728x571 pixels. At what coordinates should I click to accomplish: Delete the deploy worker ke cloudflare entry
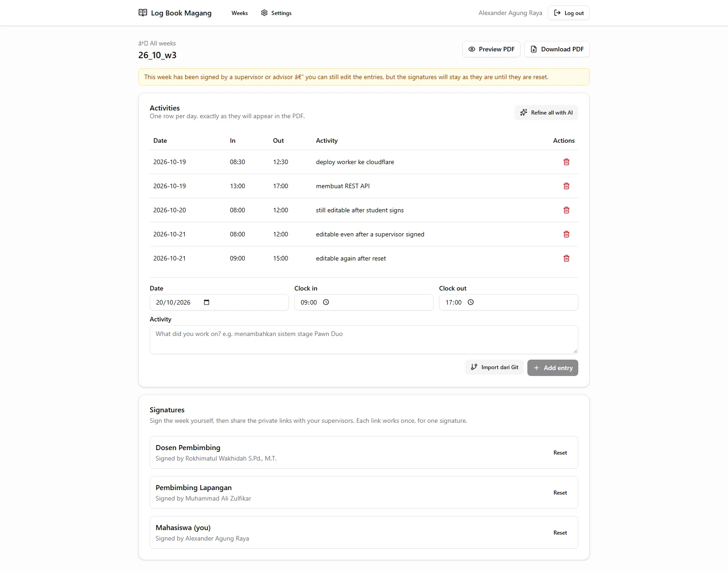[x=566, y=162]
